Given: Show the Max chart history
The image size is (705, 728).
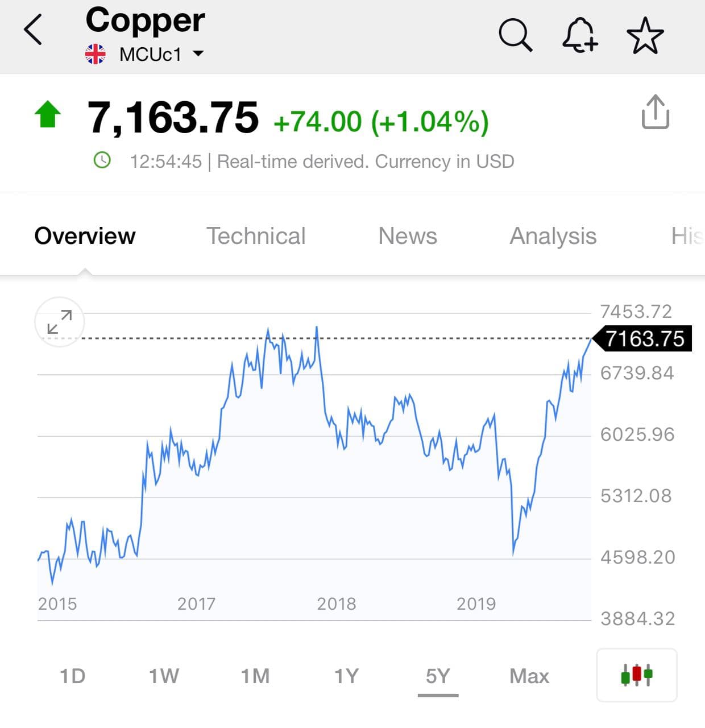Looking at the screenshot, I should 529,676.
